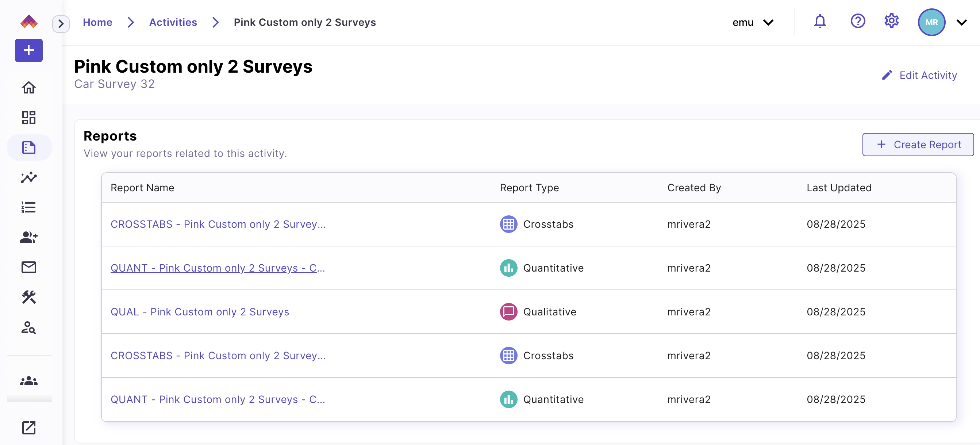Image resolution: width=980 pixels, height=445 pixels.
Task: Click the notification bell
Action: 820,21
